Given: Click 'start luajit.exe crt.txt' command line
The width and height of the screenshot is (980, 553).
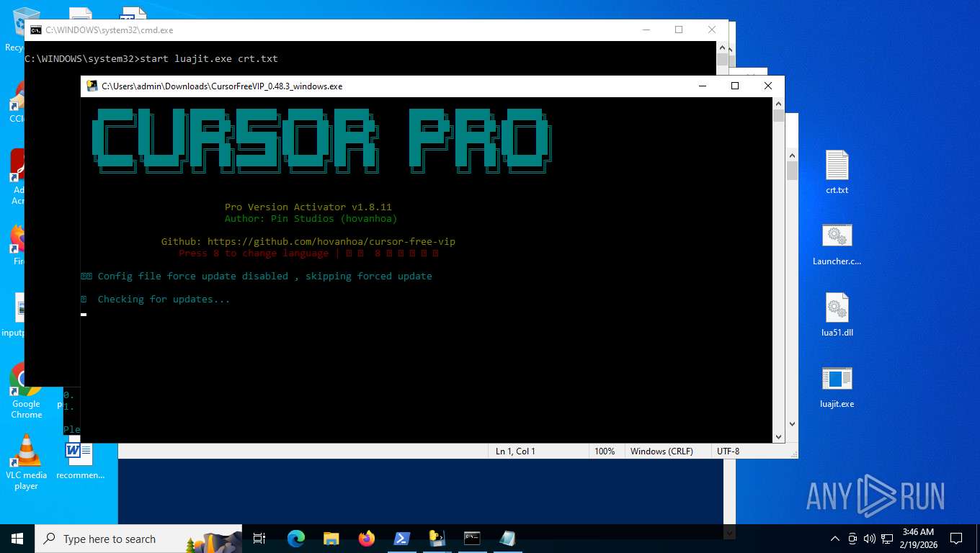Looking at the screenshot, I should (x=209, y=58).
